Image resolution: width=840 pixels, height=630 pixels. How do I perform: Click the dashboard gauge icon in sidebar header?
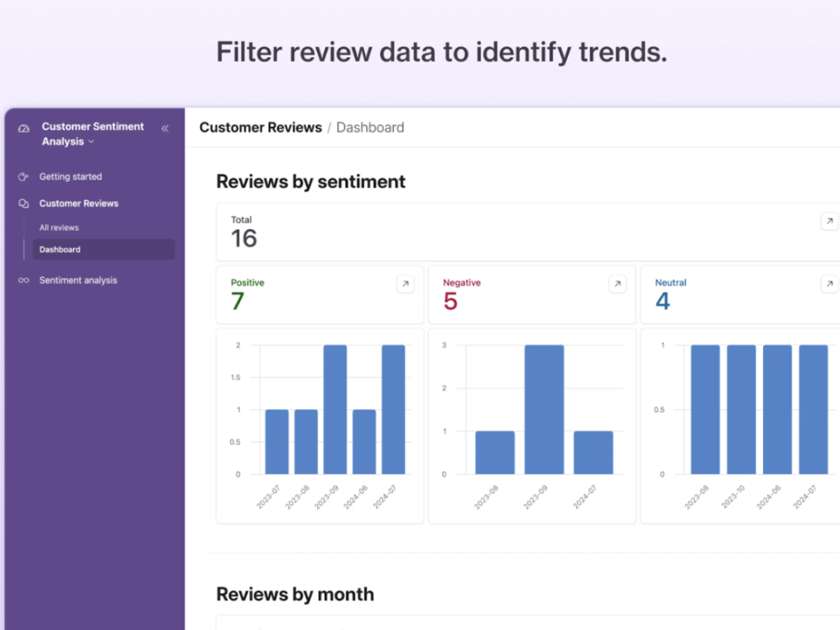click(23, 129)
